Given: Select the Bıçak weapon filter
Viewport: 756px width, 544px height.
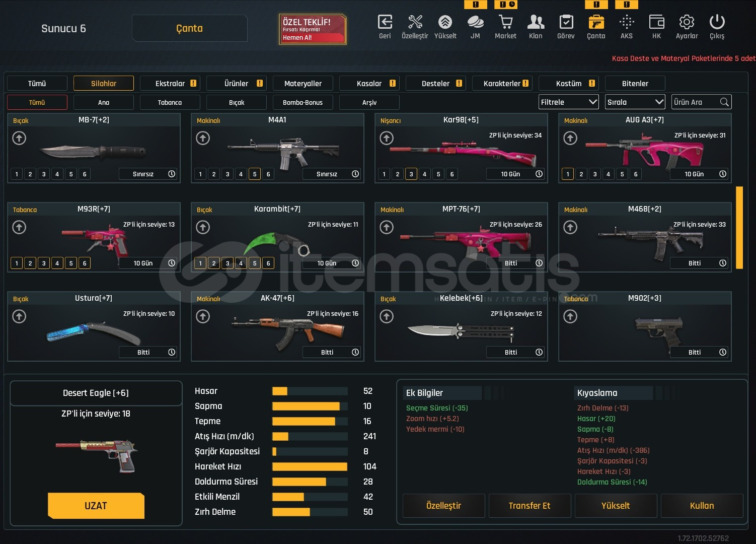Looking at the screenshot, I should click(x=237, y=102).
